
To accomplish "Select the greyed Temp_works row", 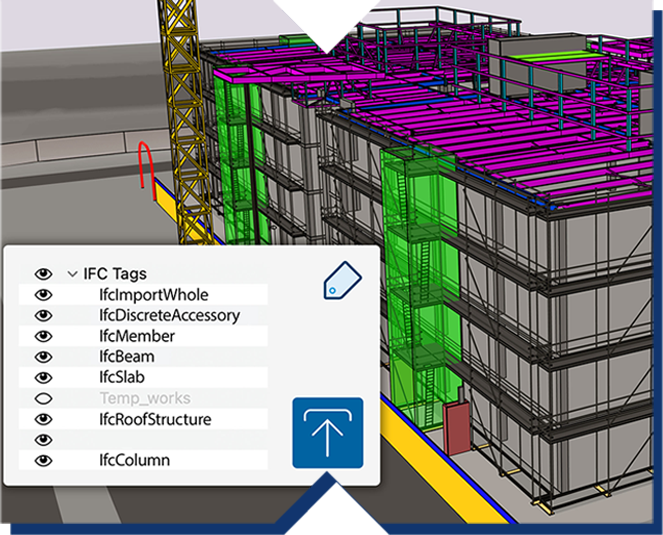I will pyautogui.click(x=143, y=398).
